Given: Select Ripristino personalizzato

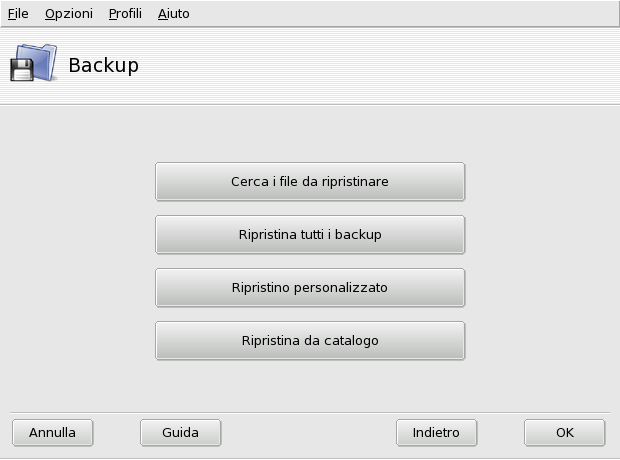Looking at the screenshot, I should [310, 288].
